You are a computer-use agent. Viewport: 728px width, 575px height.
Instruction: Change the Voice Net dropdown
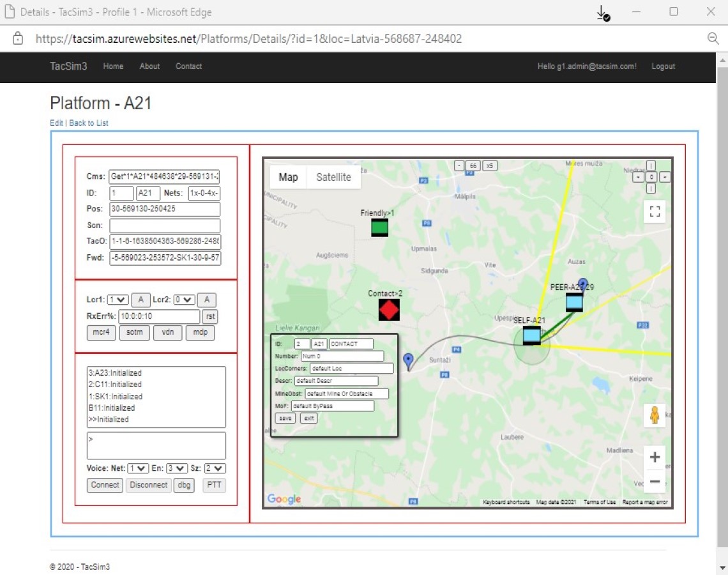[x=137, y=468]
